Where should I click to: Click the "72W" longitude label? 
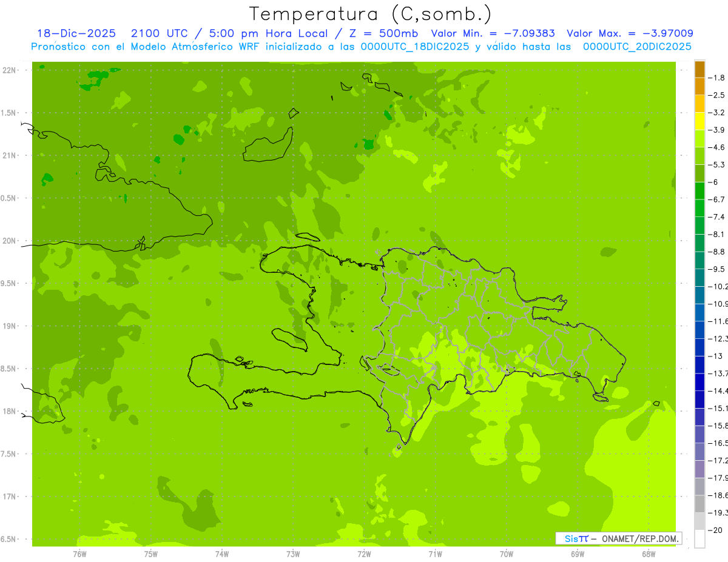point(364,554)
